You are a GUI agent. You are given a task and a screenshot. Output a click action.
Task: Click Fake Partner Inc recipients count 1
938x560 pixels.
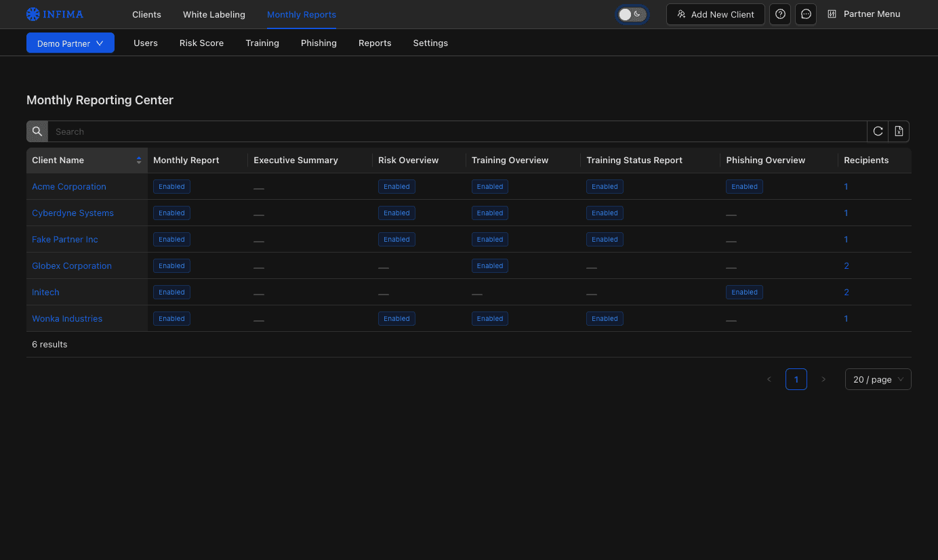(x=846, y=239)
